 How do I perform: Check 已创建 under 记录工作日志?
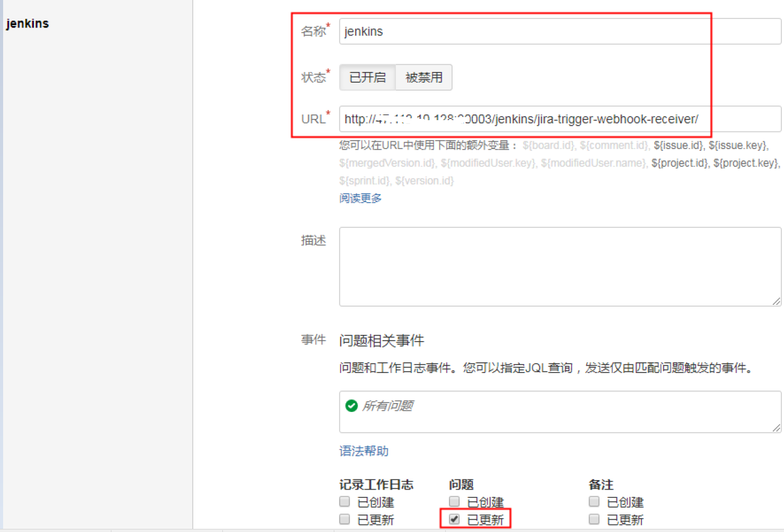[344, 501]
